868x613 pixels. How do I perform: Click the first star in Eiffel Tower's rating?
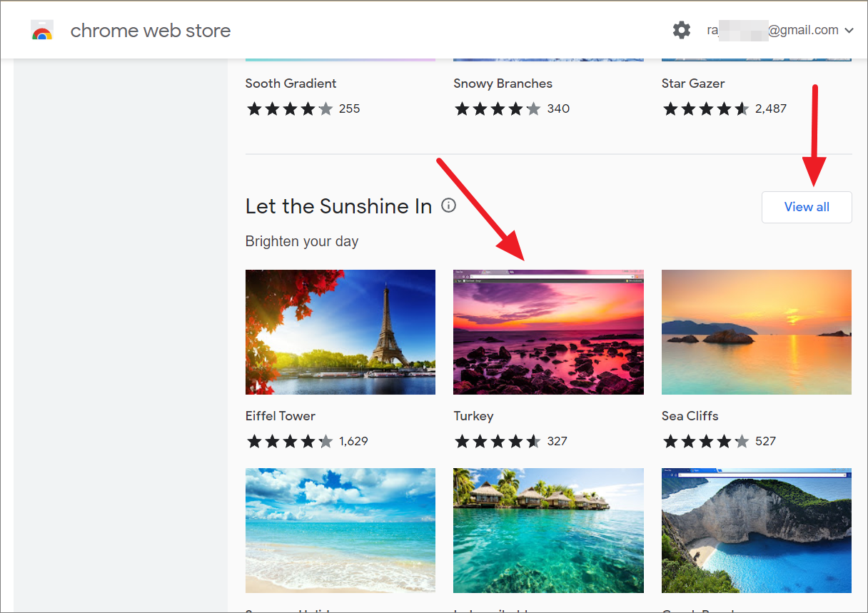pos(254,441)
